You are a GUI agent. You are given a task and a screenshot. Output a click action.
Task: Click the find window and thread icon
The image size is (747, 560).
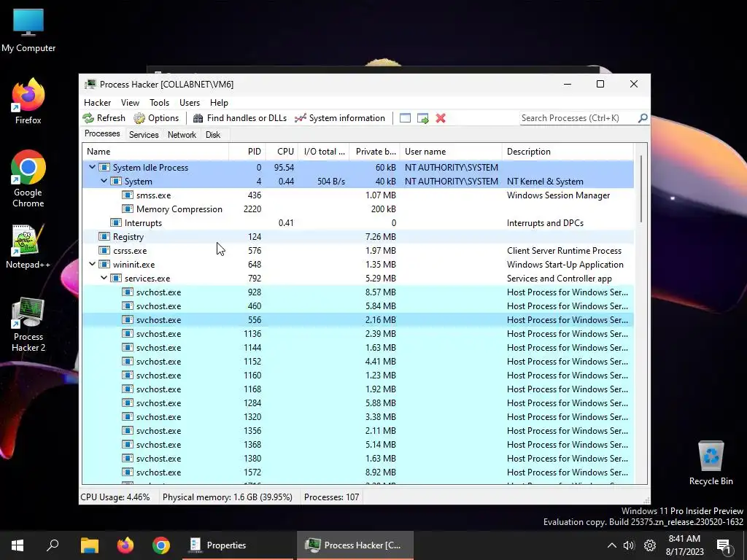click(x=422, y=118)
